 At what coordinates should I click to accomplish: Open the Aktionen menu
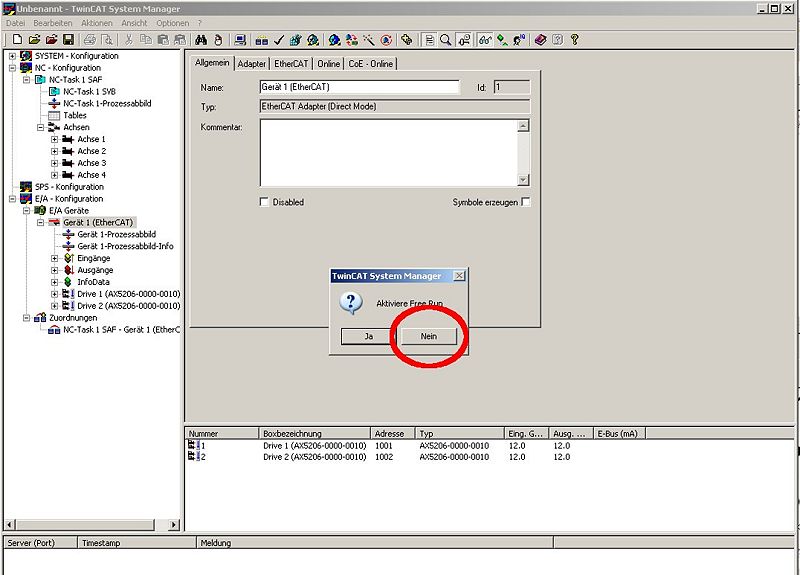tap(96, 23)
